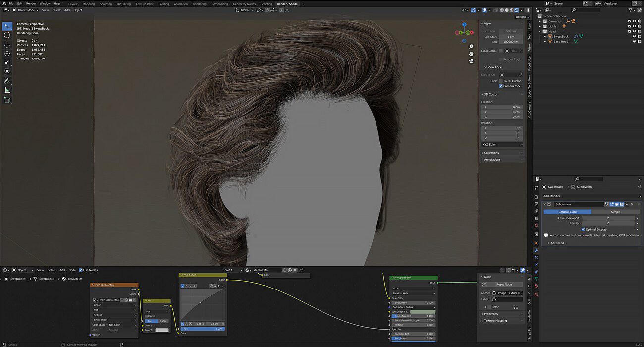Open the Options dropdown in viewport
The width and height of the screenshot is (644, 347).
[x=521, y=17]
